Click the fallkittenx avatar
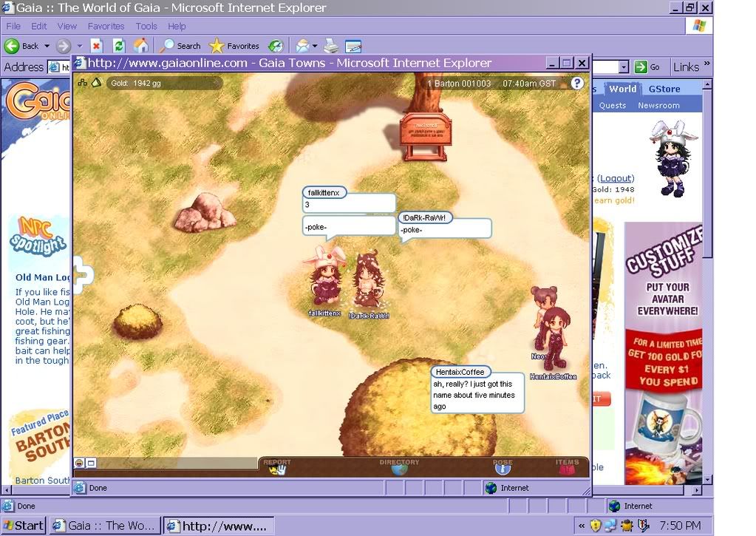The width and height of the screenshot is (756, 536). click(x=325, y=276)
